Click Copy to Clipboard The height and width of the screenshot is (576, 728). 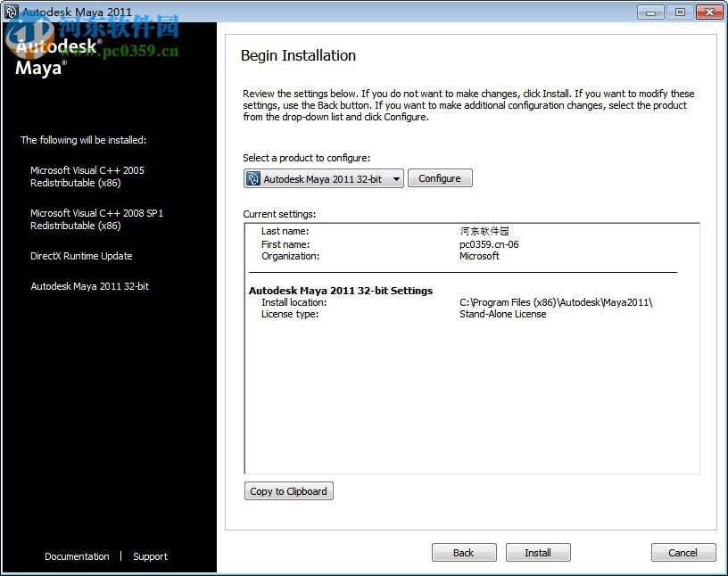tap(288, 491)
